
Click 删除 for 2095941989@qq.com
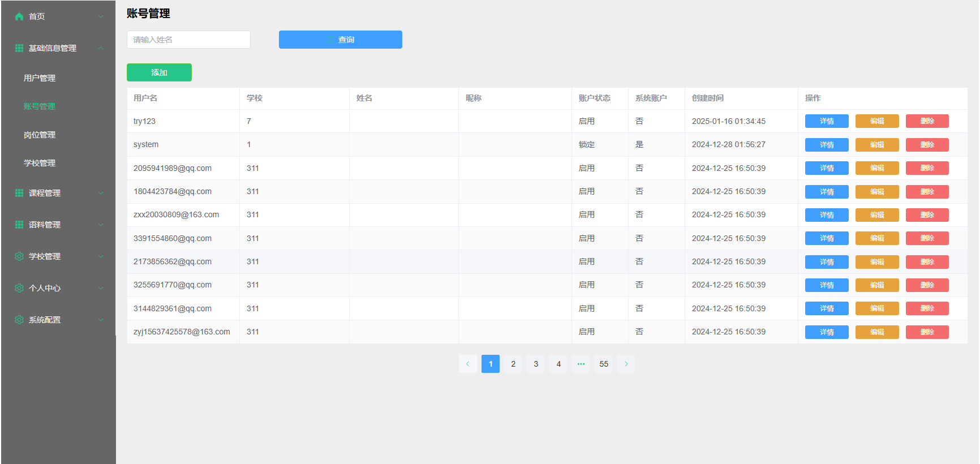click(x=927, y=168)
